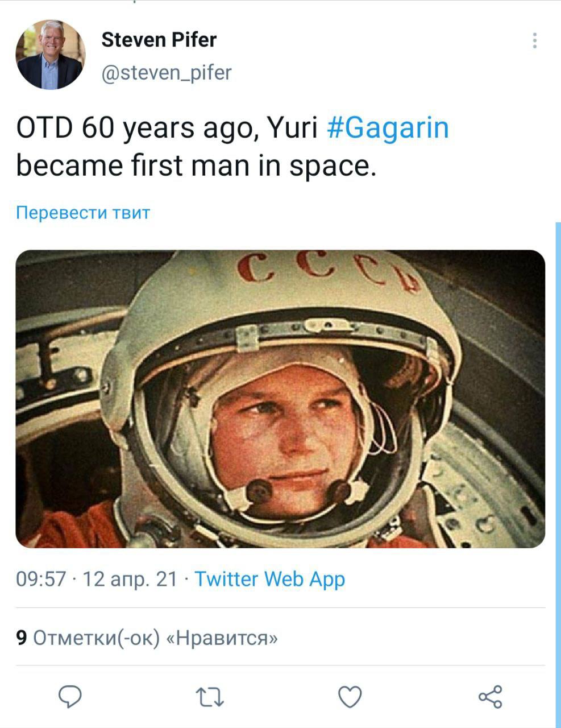Click the "OTD 60 years ago, Yuri" text
The image size is (561, 728).
(166, 128)
